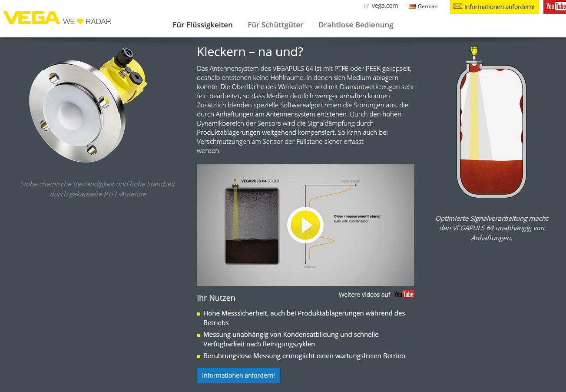The width and height of the screenshot is (566, 392).
Task: Open the German language selector
Action: point(423,7)
